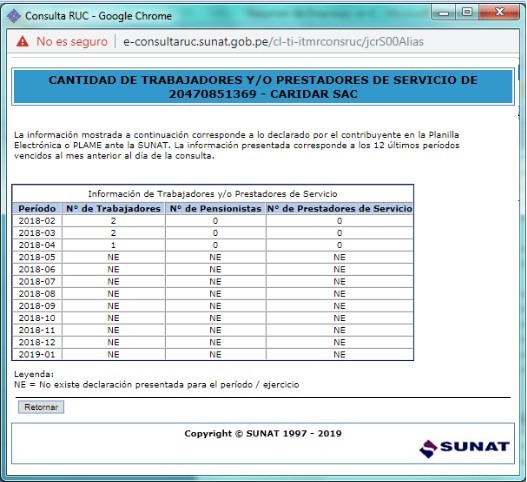Click the Chrome window title icon

click(14, 16)
